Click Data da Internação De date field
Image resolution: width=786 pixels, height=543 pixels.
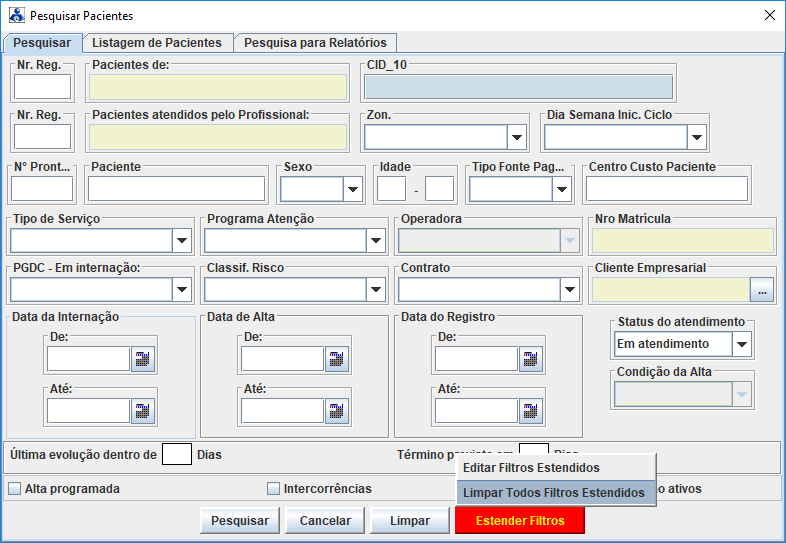[x=89, y=359]
